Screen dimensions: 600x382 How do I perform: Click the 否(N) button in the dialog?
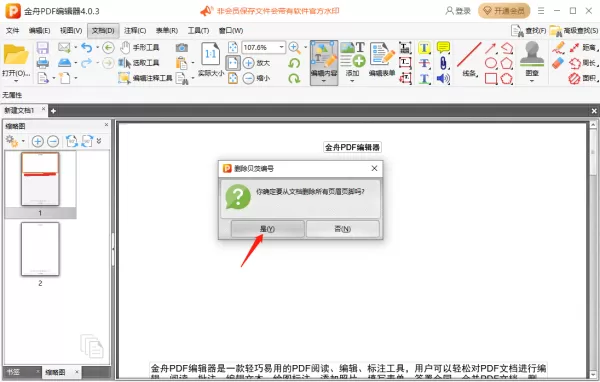[343, 229]
